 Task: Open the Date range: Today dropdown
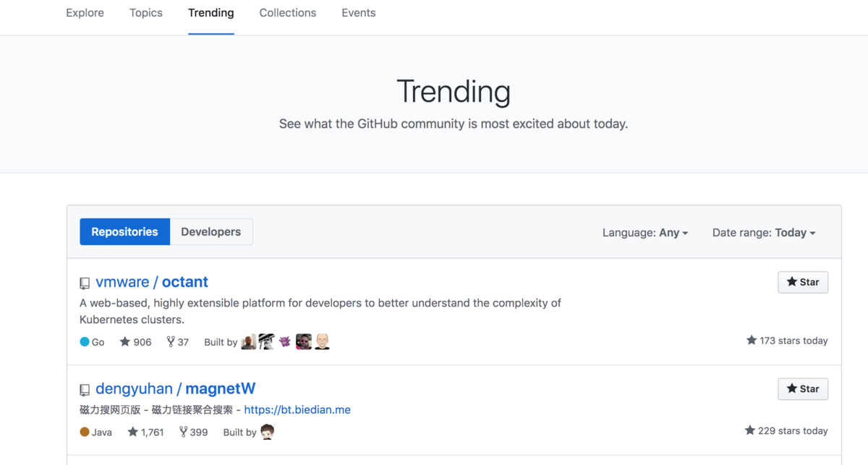pos(764,233)
